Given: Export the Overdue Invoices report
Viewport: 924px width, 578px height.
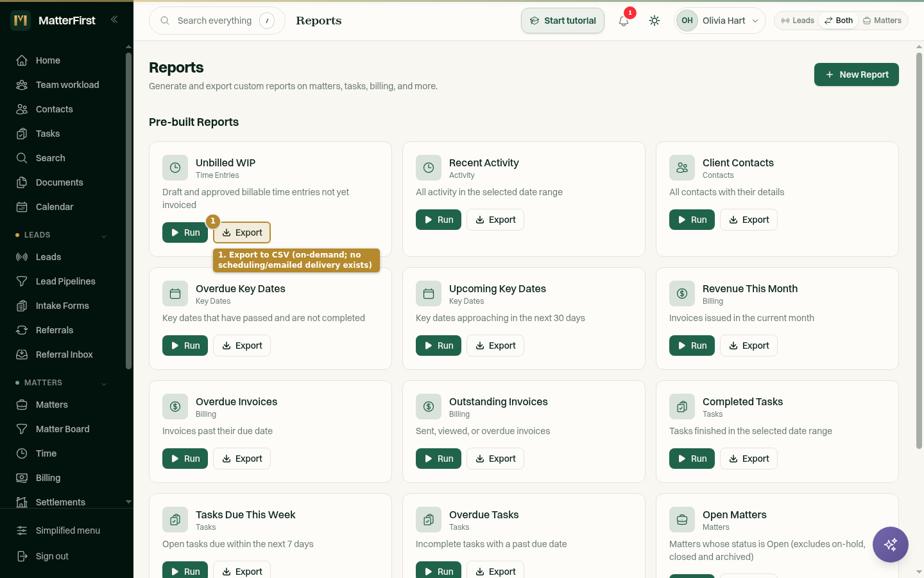Looking at the screenshot, I should tap(242, 459).
